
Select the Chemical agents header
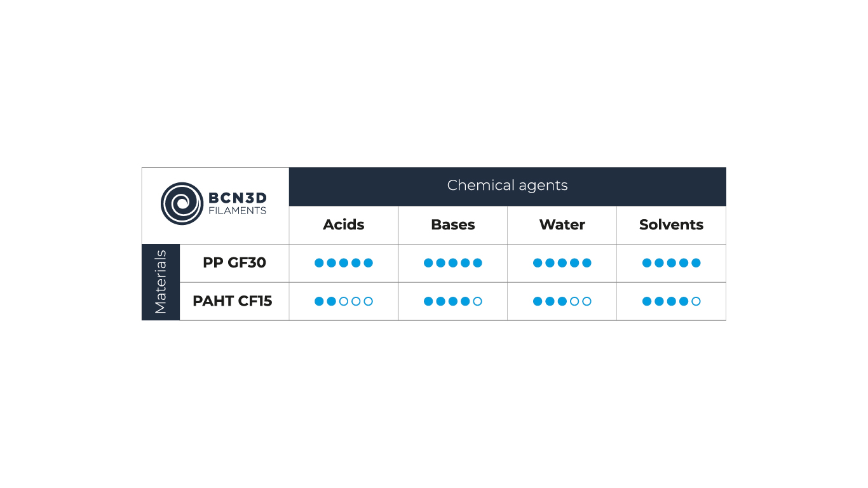pos(507,186)
